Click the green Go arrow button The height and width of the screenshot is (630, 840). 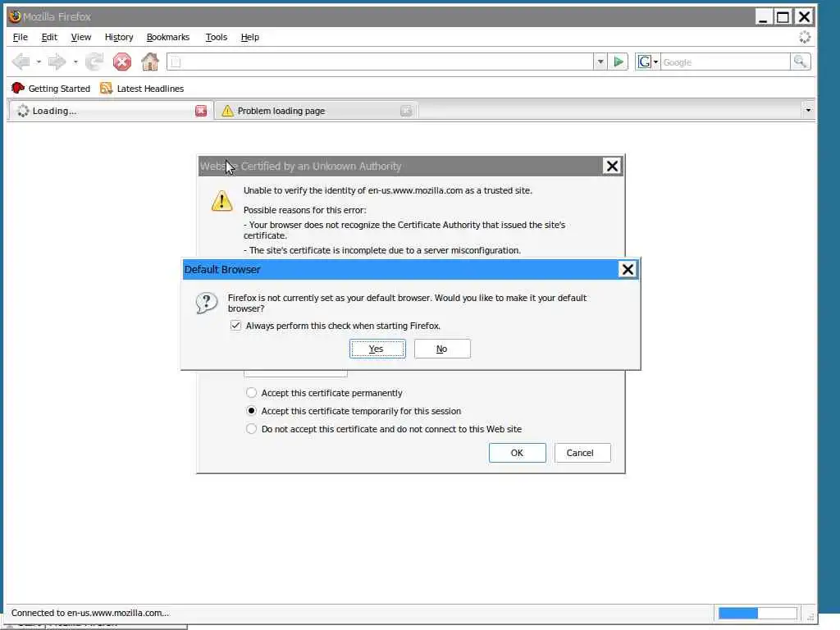coord(619,62)
